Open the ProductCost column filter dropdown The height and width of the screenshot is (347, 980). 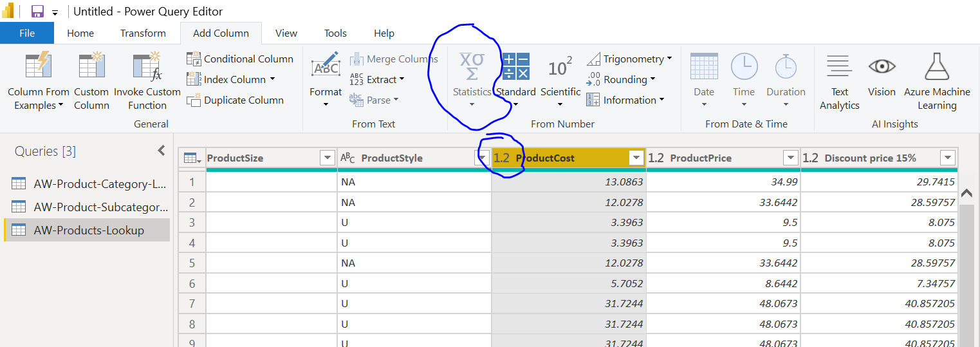coord(636,158)
